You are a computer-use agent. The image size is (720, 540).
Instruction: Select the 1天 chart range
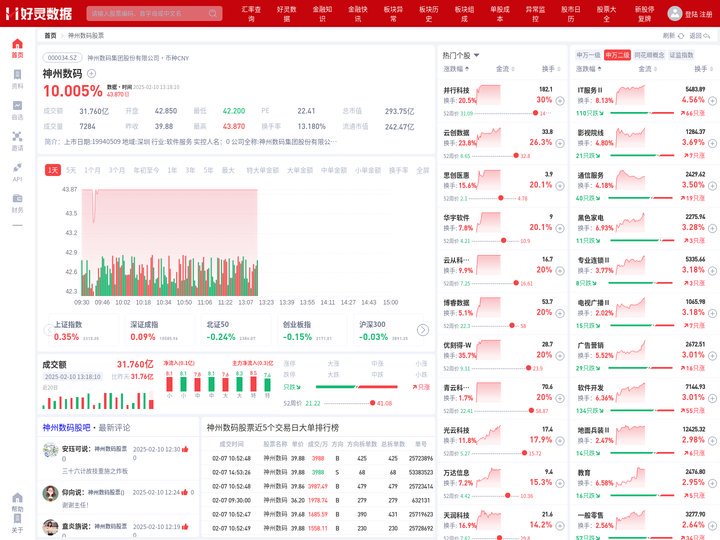pyautogui.click(x=53, y=170)
